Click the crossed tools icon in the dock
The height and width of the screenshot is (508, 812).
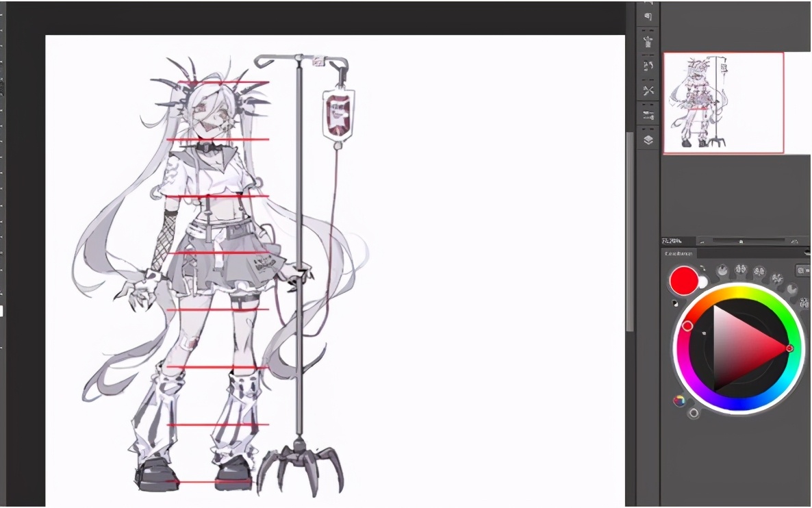(x=648, y=90)
